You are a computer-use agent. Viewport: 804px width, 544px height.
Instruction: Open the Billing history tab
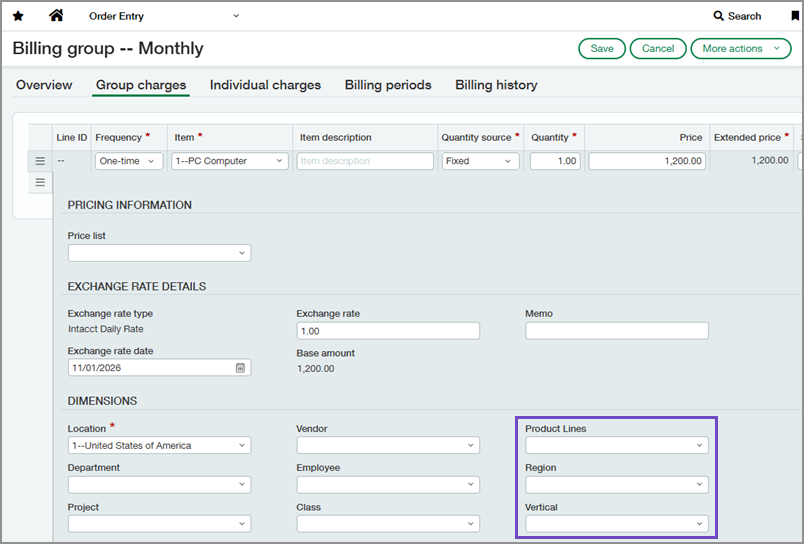point(496,85)
